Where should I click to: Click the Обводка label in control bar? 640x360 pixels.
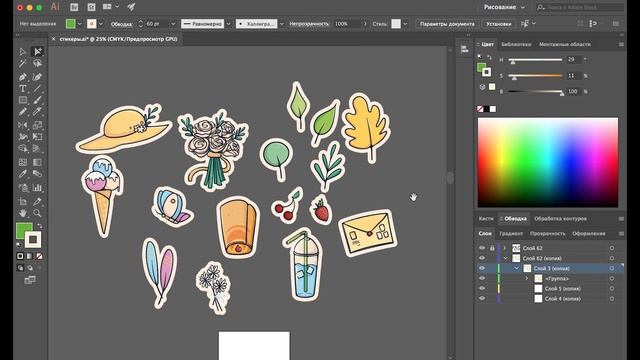[122, 24]
